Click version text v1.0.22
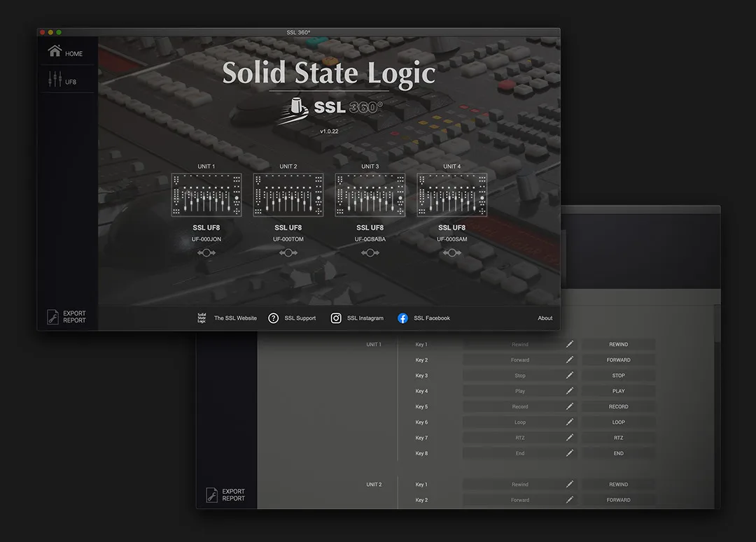This screenshot has height=542, width=756. (x=329, y=131)
